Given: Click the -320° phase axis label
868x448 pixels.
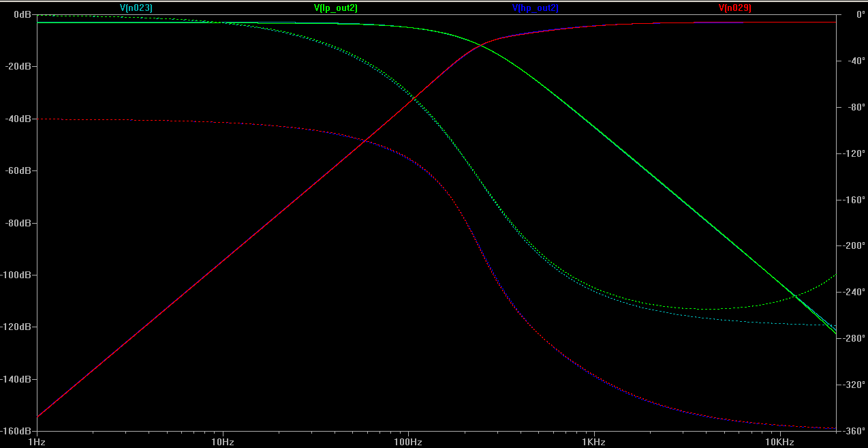Looking at the screenshot, I should 853,385.
